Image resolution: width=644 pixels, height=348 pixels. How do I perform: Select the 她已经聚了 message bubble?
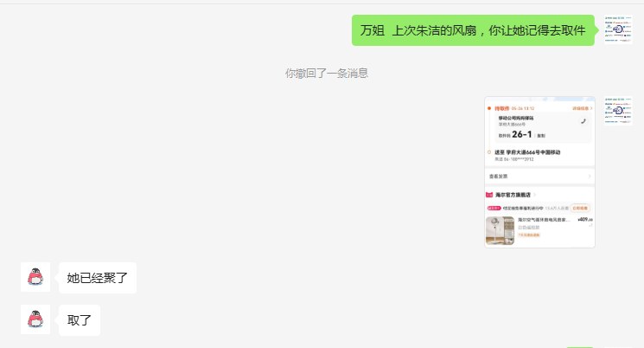click(98, 278)
